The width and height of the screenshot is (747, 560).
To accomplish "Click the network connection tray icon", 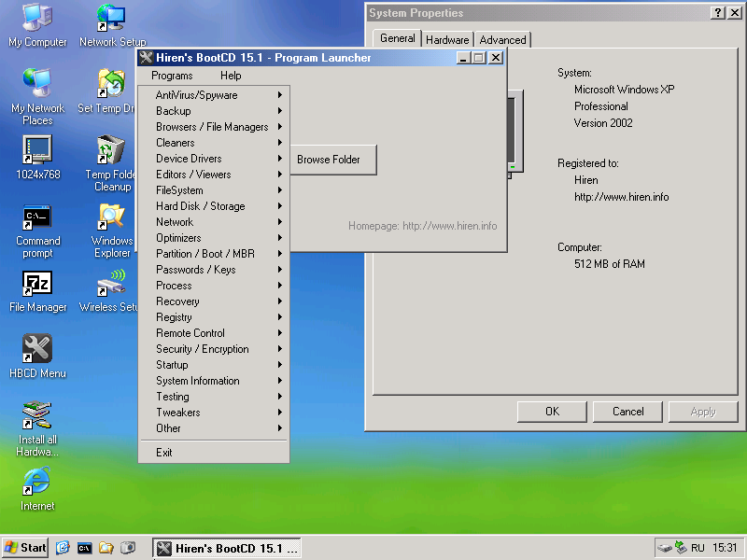I will point(682,548).
